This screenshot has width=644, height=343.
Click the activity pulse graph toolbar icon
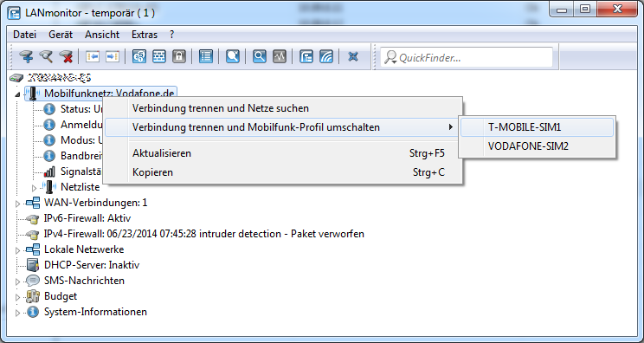click(x=280, y=56)
